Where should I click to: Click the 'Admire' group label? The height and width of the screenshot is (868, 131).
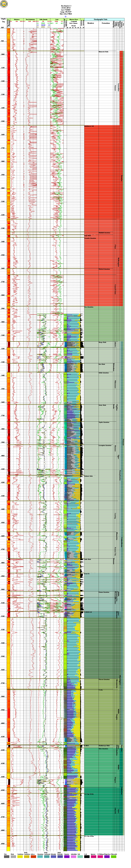click(115, 344)
